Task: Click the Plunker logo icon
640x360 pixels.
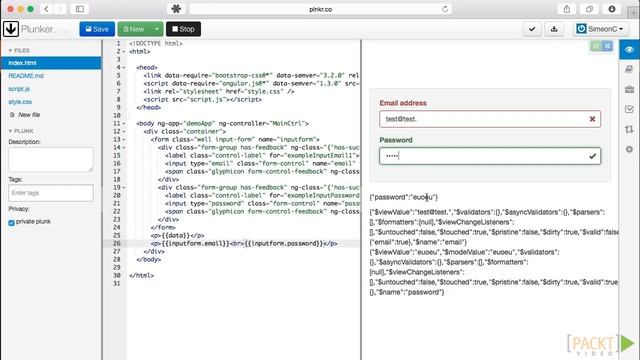Action: click(11, 29)
